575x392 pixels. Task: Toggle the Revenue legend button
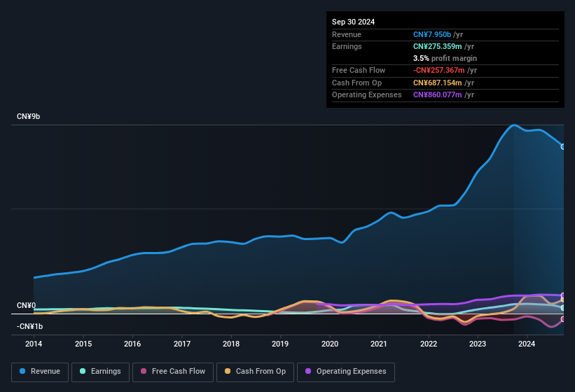click(x=40, y=372)
